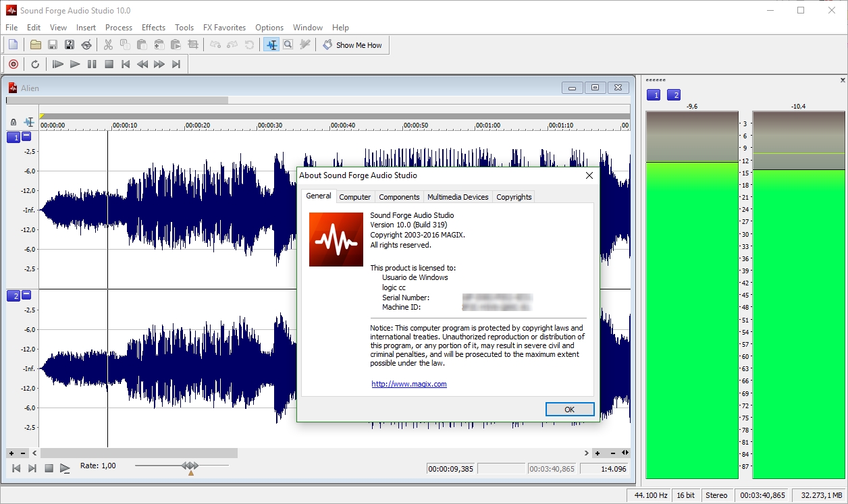The image size is (848, 504).
Task: Choose Save As (floppy with question mark)
Action: 70,45
